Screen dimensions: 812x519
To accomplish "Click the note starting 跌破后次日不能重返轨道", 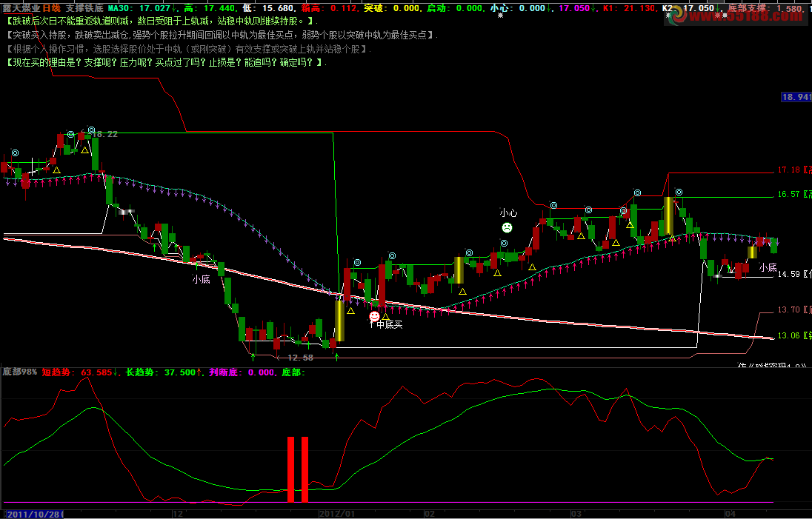I will coord(162,21).
